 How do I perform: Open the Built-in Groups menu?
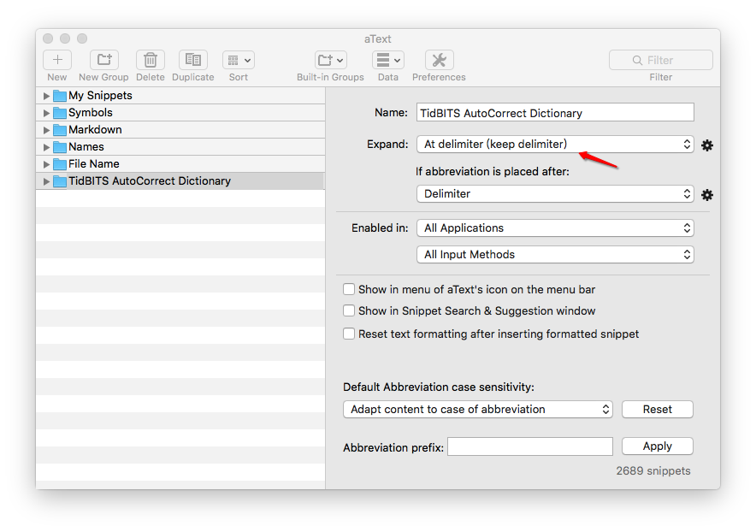331,60
